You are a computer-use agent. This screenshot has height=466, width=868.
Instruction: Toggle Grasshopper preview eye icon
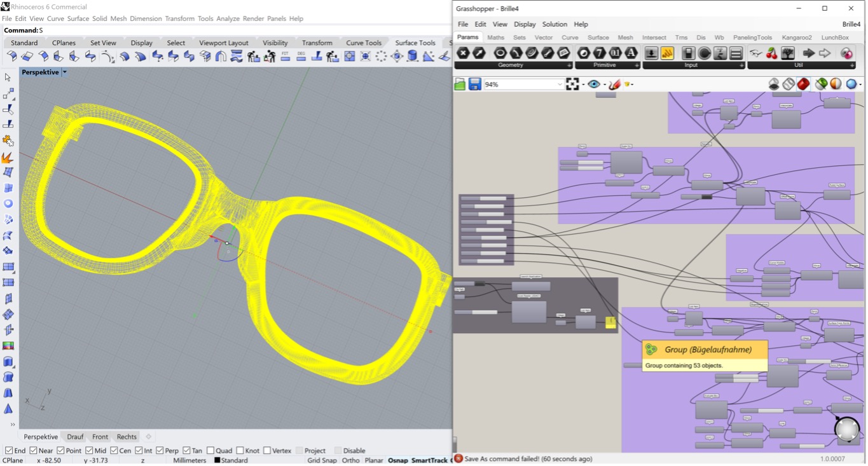(x=594, y=84)
